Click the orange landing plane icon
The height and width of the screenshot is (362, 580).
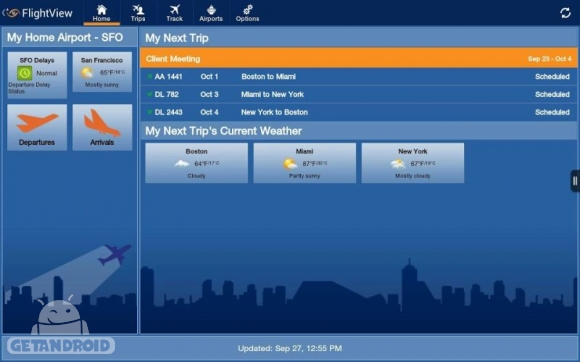102,123
